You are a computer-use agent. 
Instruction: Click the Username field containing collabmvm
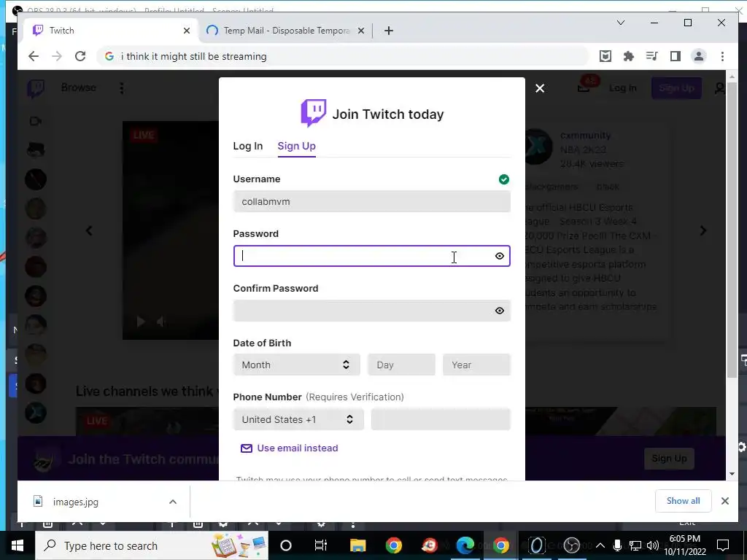(371, 201)
